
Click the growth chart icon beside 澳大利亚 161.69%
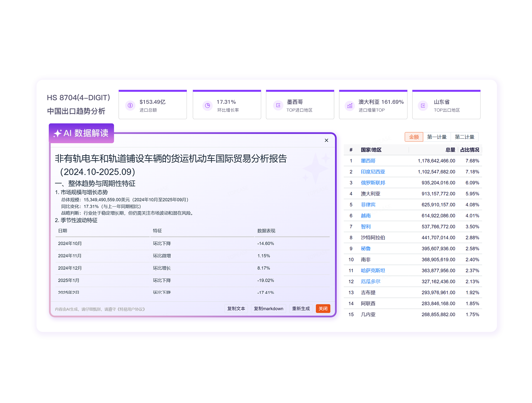tap(350, 105)
